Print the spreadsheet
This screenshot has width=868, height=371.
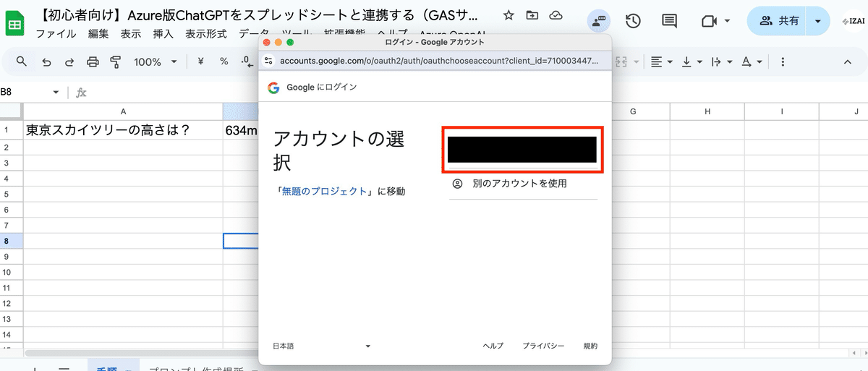tap(93, 62)
